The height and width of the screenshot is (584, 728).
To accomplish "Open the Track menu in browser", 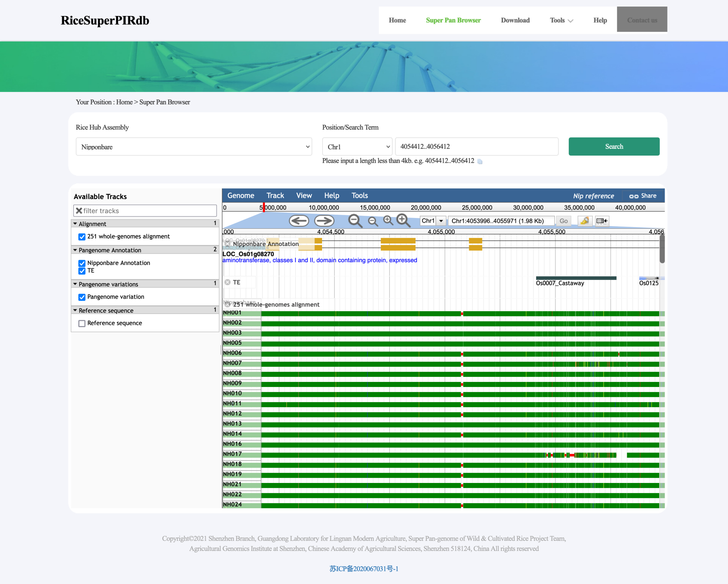I will click(275, 196).
